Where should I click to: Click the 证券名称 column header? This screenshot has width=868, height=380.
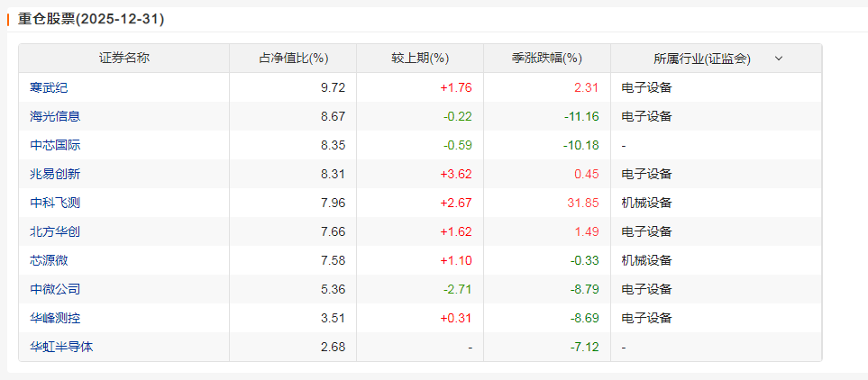coord(124,59)
